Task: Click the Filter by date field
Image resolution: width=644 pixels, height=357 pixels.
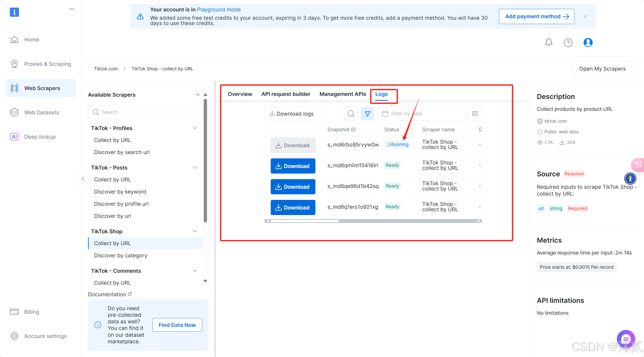Action: coord(421,114)
